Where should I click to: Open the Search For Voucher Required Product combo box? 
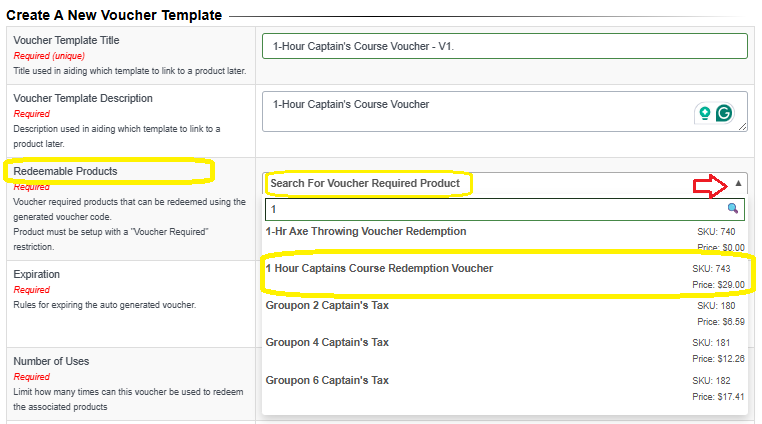point(504,183)
